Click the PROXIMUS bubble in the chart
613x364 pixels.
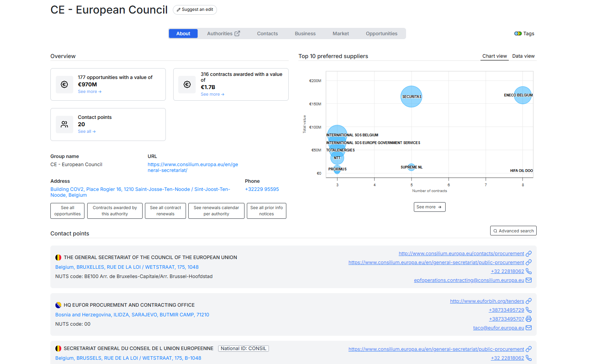[x=337, y=169]
